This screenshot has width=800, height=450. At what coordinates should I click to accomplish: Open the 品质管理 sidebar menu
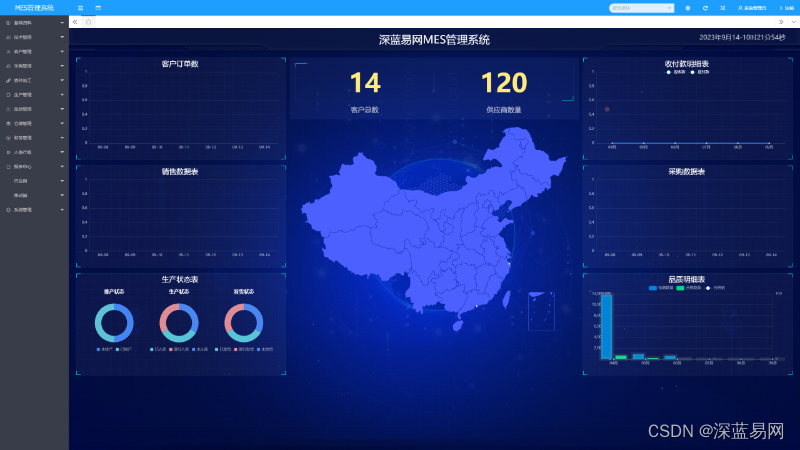click(x=34, y=109)
